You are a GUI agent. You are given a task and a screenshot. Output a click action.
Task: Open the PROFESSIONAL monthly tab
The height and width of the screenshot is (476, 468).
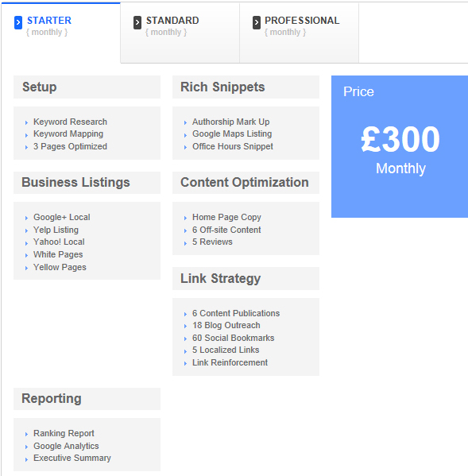(x=300, y=33)
